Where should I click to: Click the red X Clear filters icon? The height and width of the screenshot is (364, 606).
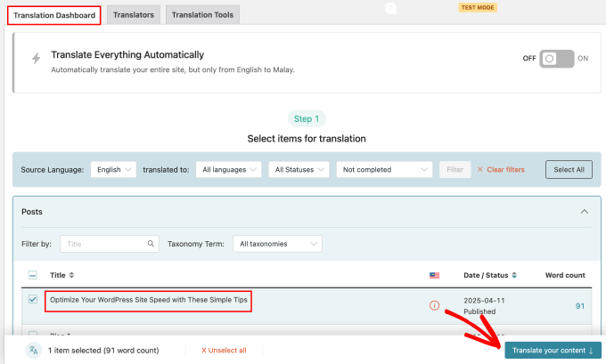[480, 169]
